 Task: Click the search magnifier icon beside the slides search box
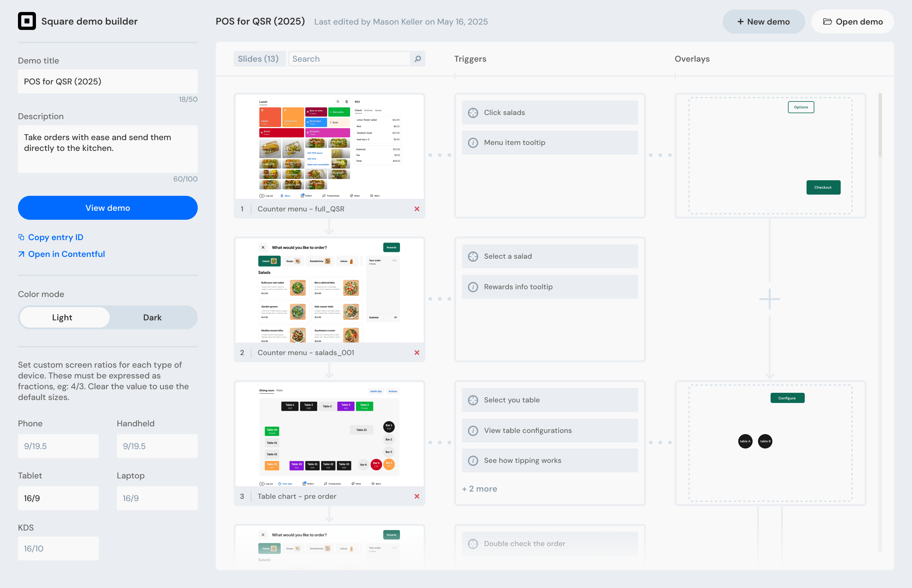tap(417, 59)
